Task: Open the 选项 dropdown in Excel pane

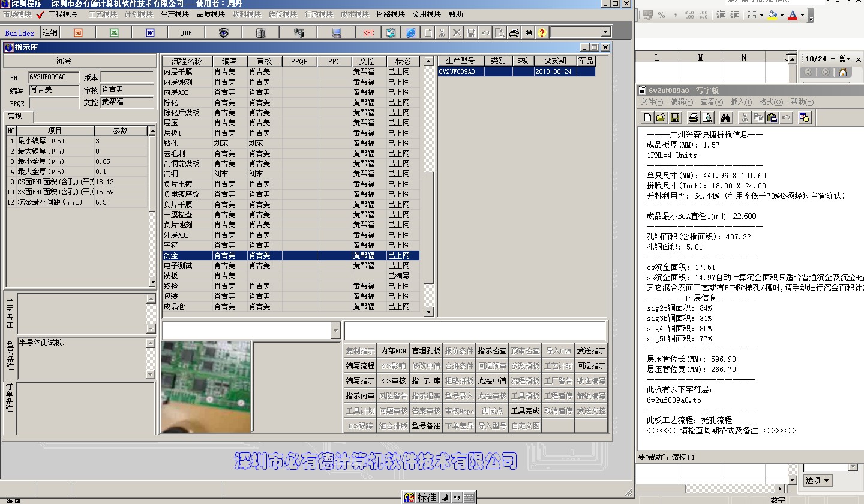Action: click(x=818, y=480)
